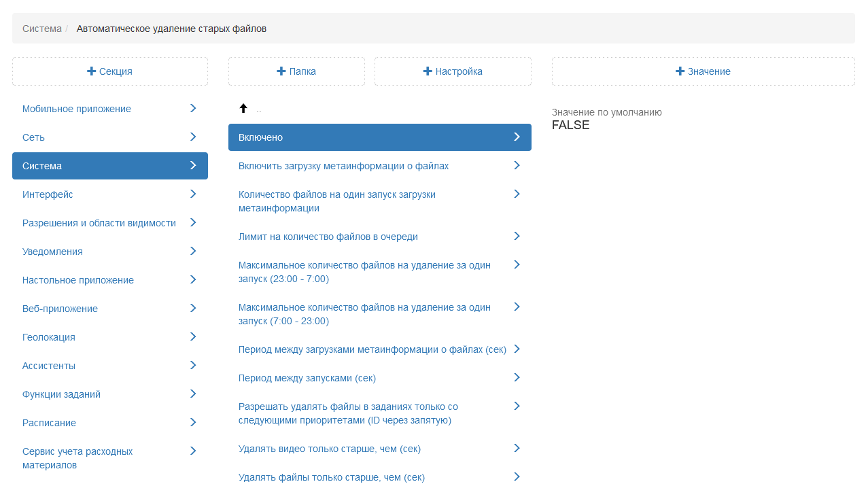Expand chevron beside Геолокация
Screen dimensions: 868x501
point(193,336)
